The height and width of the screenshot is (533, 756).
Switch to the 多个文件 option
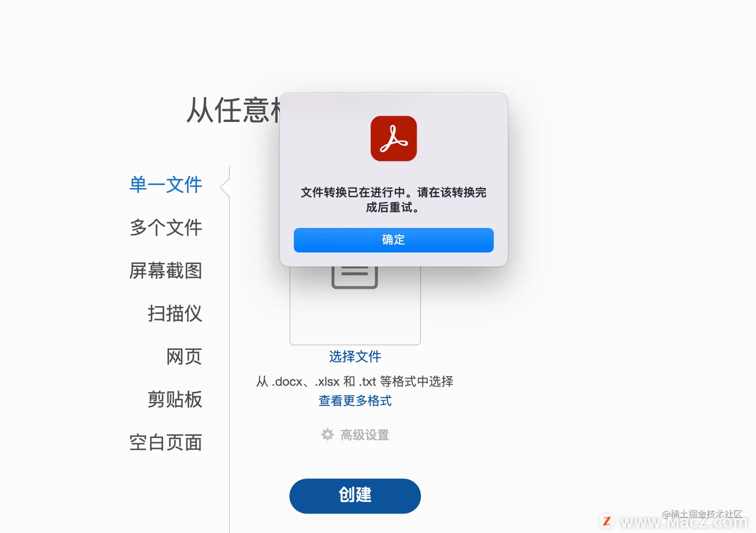point(166,227)
